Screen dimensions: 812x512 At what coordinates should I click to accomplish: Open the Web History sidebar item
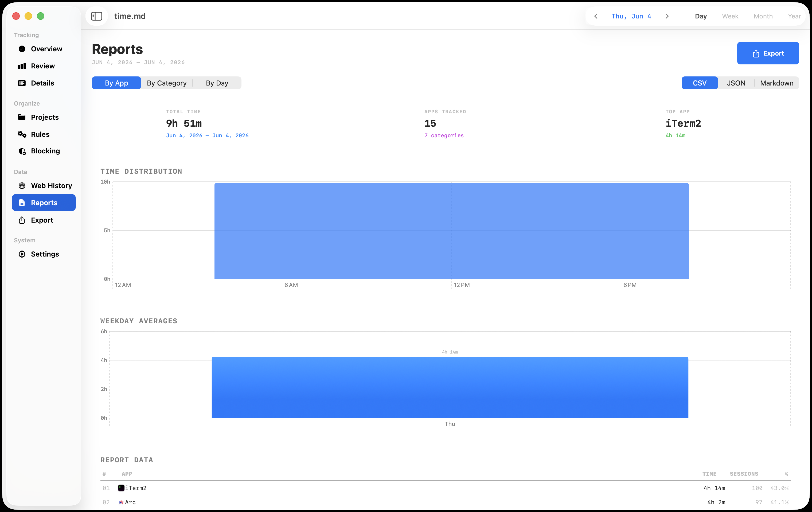[44, 185]
